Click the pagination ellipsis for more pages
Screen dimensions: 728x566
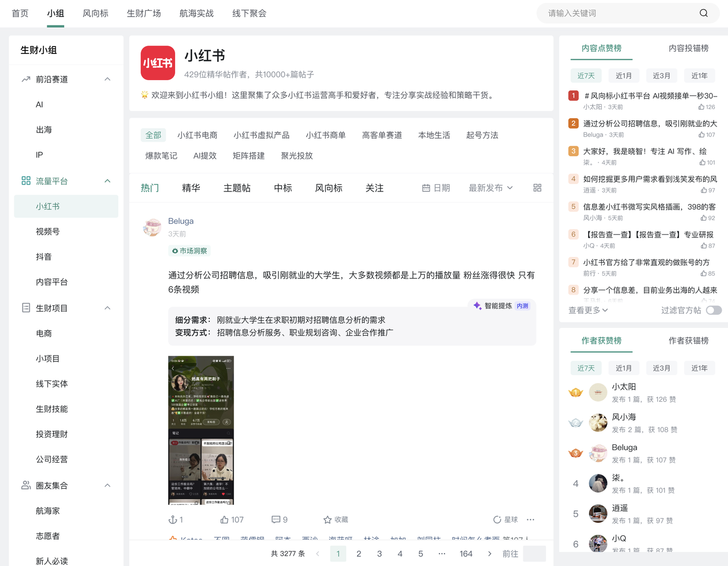pyautogui.click(x=441, y=553)
